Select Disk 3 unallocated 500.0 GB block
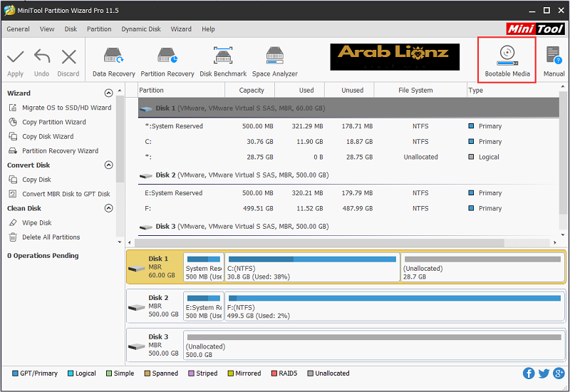The height and width of the screenshot is (392, 570). (x=374, y=346)
